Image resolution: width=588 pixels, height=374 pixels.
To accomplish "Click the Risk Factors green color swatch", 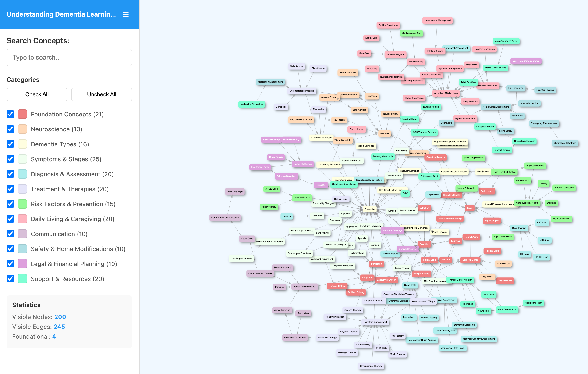I will click(x=22, y=204).
